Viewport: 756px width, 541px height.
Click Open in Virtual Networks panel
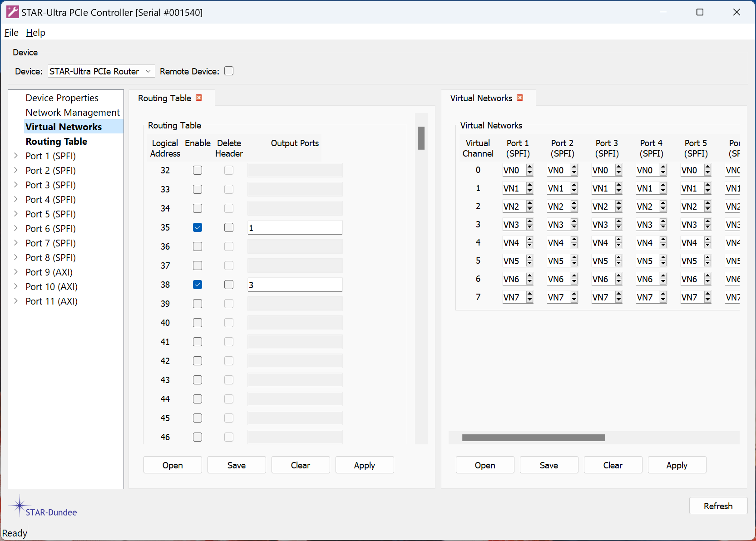pos(485,465)
